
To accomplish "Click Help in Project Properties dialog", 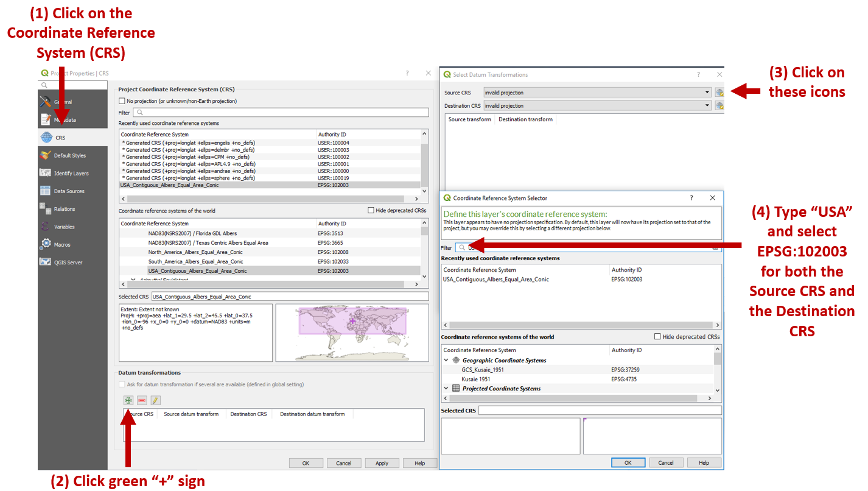I will click(x=419, y=463).
